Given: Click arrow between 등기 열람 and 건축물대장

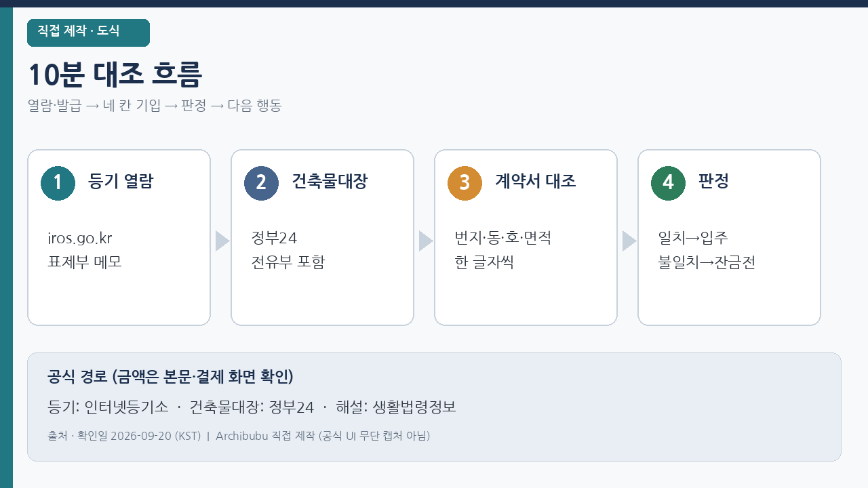Looking at the screenshot, I should (x=222, y=241).
